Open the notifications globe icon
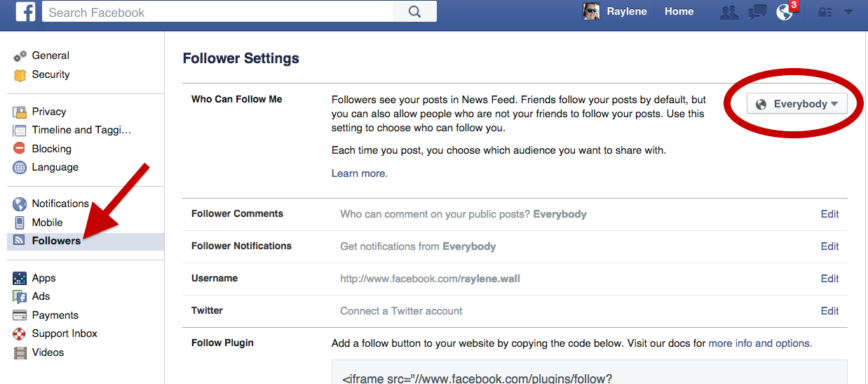The width and height of the screenshot is (868, 384). click(x=785, y=12)
